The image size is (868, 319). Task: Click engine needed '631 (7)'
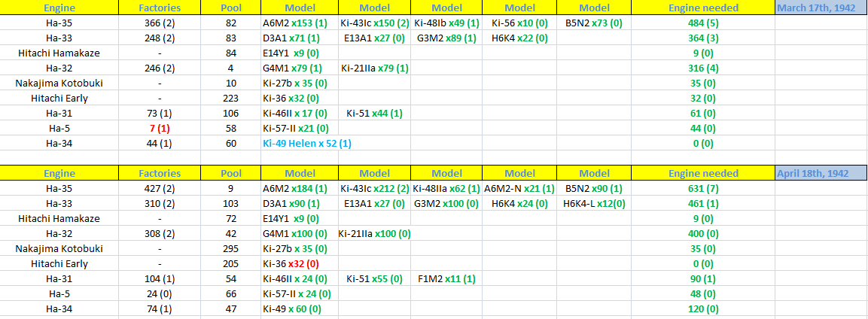pyautogui.click(x=703, y=188)
